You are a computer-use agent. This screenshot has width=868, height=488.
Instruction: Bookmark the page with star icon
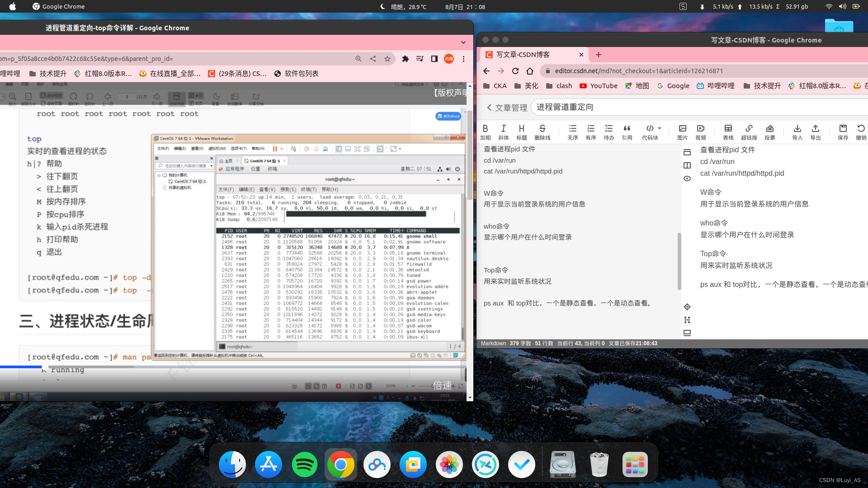[387, 59]
